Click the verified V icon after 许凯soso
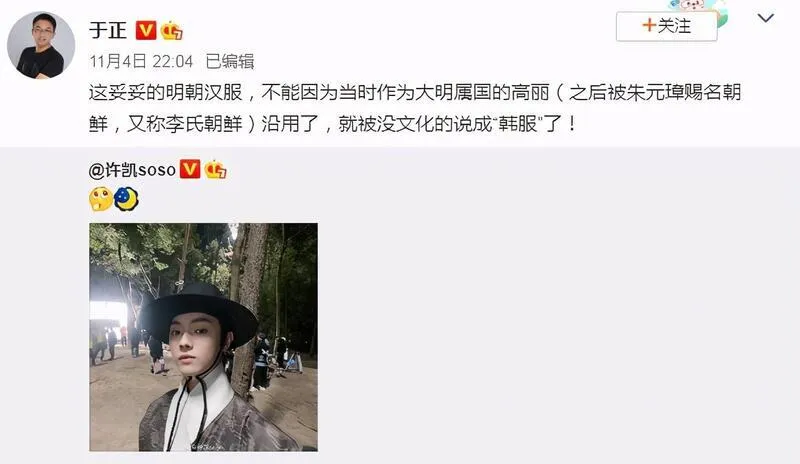Screen dimensions: 800x464 pyautogui.click(x=190, y=169)
